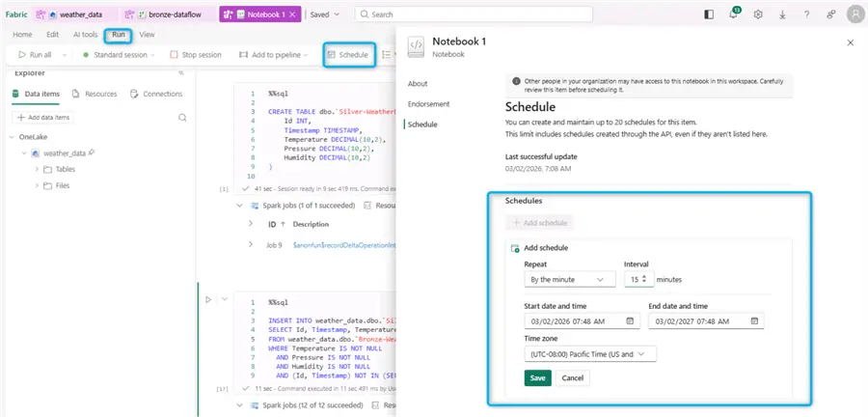Screen dimensions: 868x417
Task: Open Add to pipeline dropdown
Action: 274,55
